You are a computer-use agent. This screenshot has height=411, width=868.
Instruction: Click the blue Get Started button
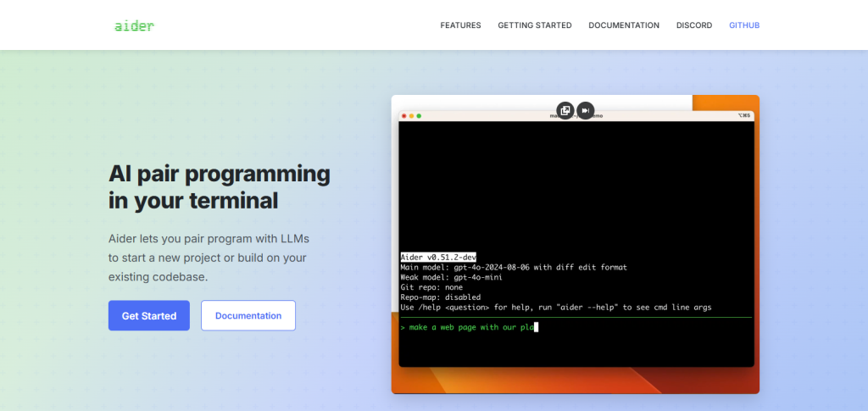[149, 316]
